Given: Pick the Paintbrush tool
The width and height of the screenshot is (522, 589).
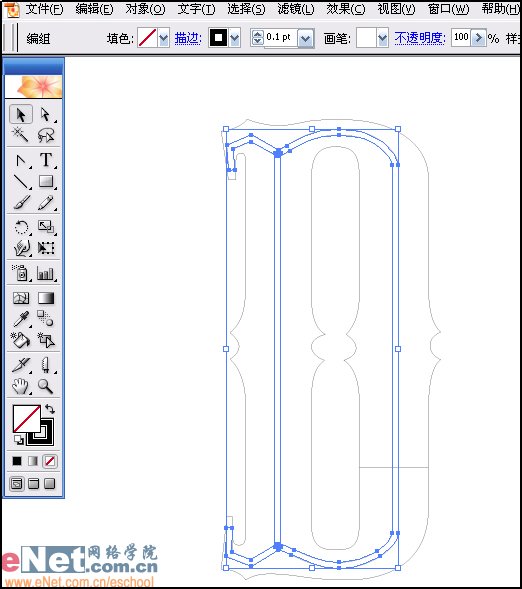Looking at the screenshot, I should click(x=21, y=203).
